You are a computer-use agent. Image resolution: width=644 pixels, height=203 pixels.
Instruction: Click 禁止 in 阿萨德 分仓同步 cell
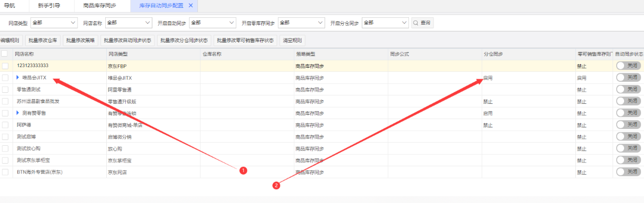click(x=488, y=125)
